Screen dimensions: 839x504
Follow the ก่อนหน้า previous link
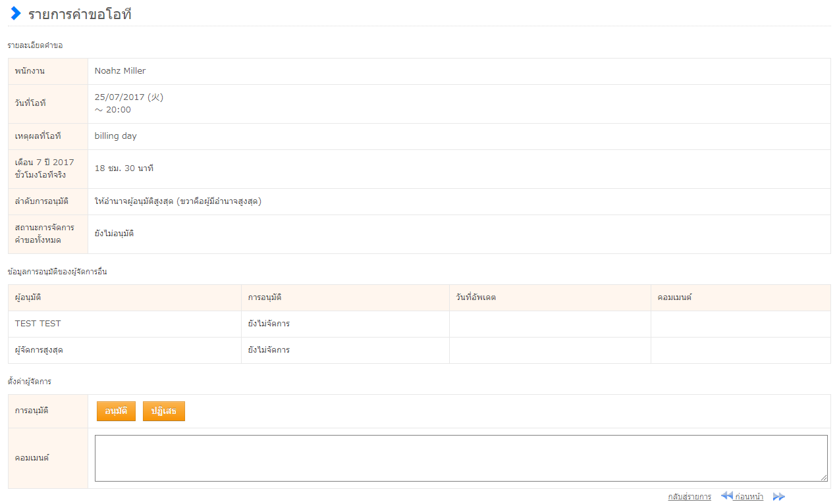(749, 497)
